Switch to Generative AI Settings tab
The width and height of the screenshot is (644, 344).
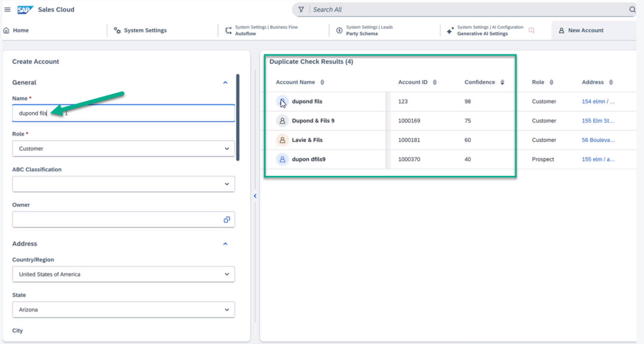pos(485,30)
